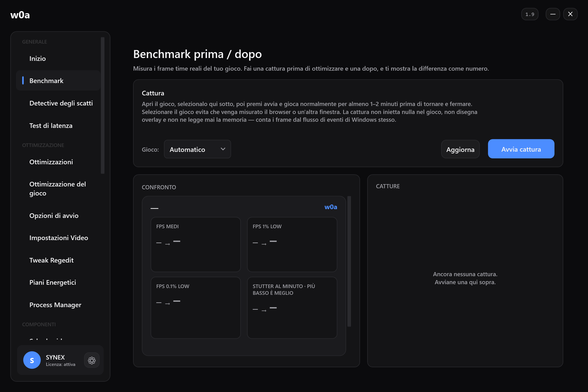This screenshot has height=392, width=588.
Task: Go to Test di latenza
Action: point(58,126)
